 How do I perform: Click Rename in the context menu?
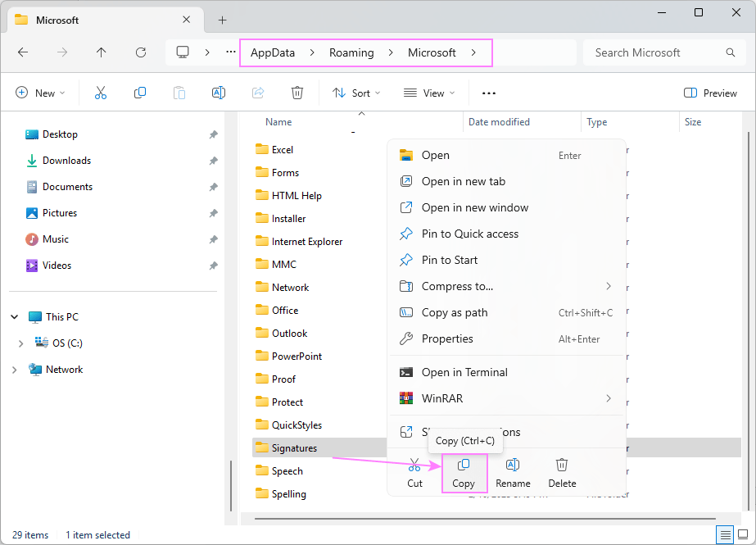point(513,473)
